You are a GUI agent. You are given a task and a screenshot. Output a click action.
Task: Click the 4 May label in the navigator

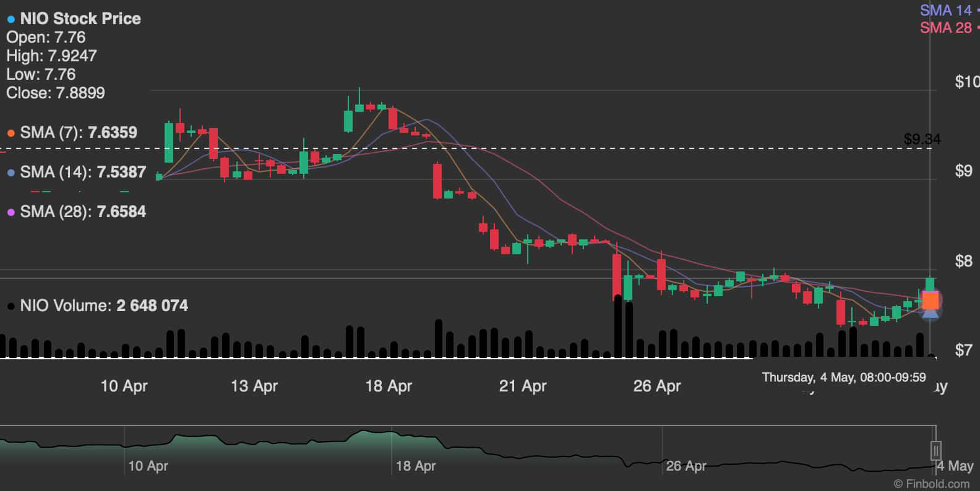(x=955, y=466)
